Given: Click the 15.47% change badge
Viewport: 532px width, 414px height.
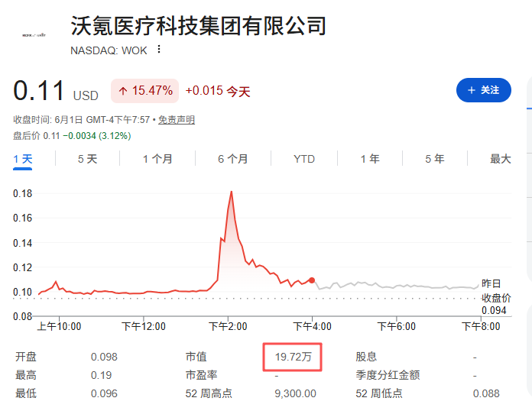Looking at the screenshot, I should click(x=145, y=91).
